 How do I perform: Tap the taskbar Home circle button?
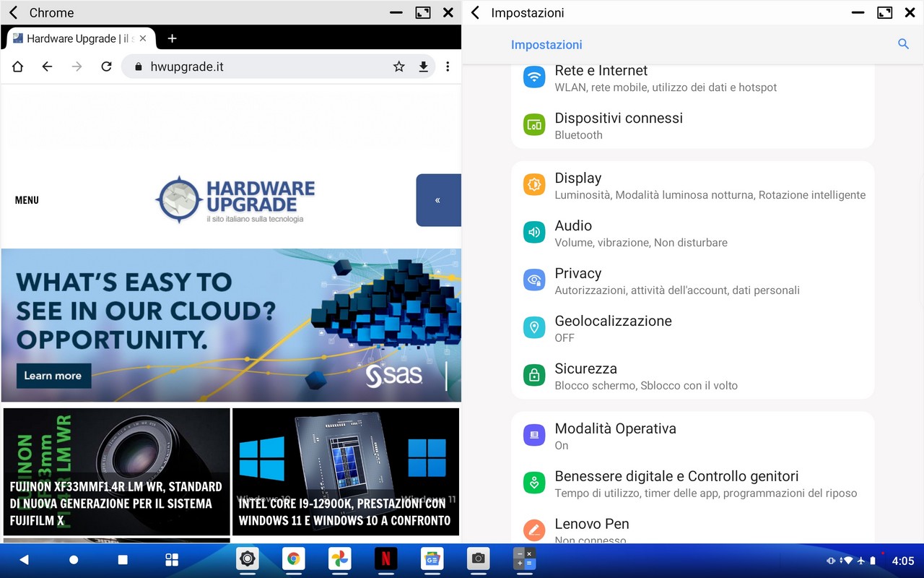click(x=74, y=560)
